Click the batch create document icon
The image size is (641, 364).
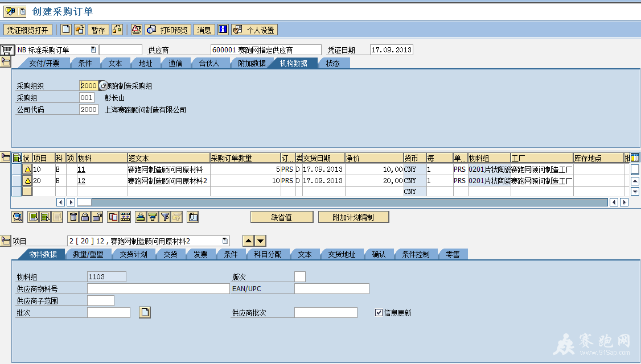(145, 312)
